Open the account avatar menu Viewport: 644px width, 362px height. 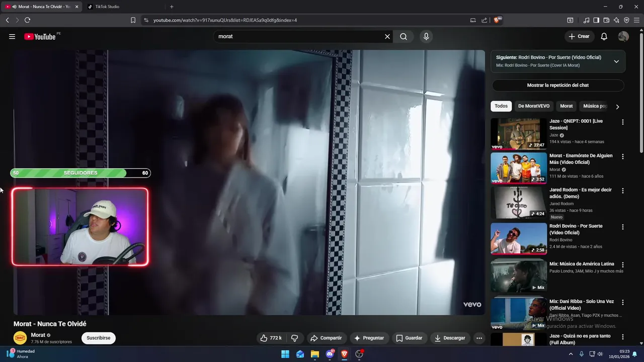click(x=623, y=36)
